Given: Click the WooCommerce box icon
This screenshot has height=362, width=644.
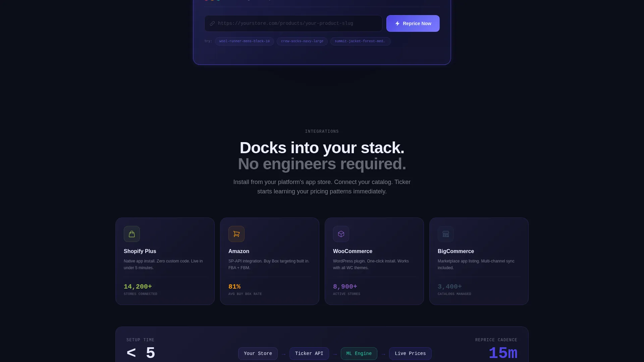Looking at the screenshot, I should (x=341, y=234).
